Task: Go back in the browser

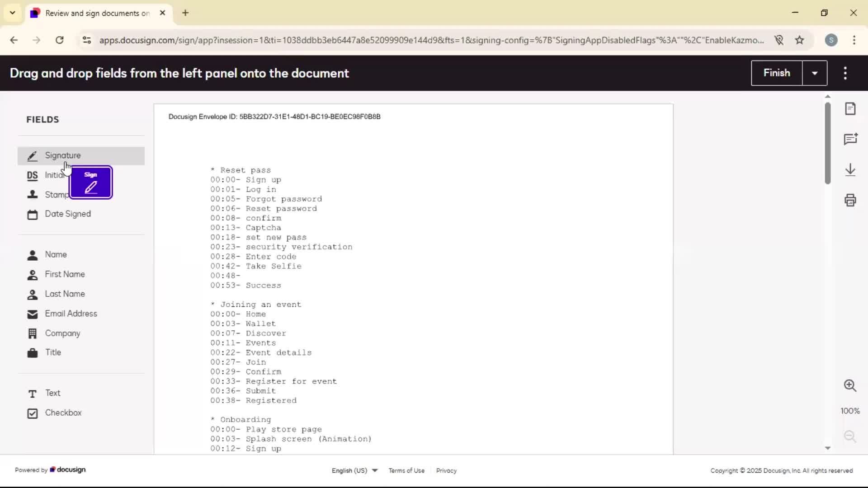Action: click(x=14, y=40)
